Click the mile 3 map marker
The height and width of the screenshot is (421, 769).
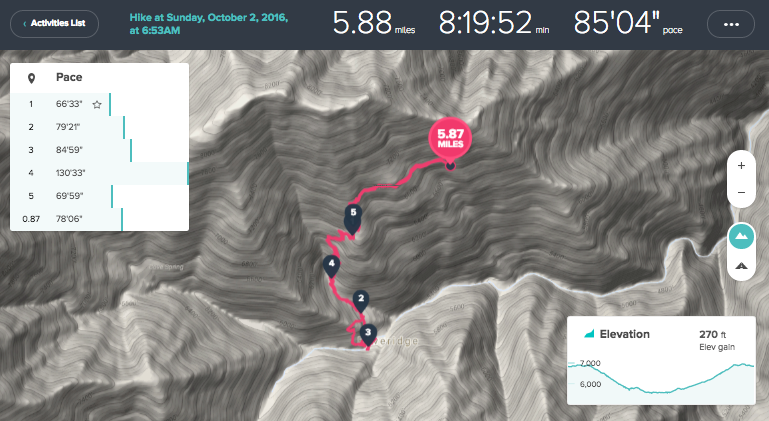point(368,336)
